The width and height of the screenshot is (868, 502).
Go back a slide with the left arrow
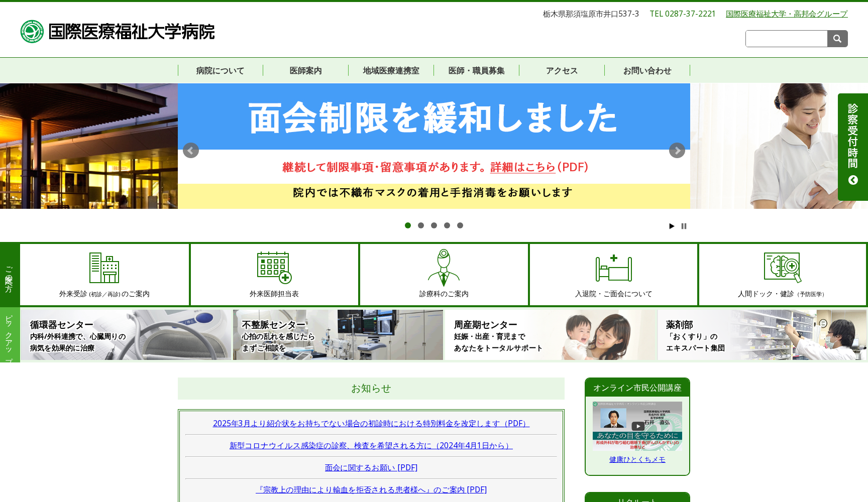point(190,150)
